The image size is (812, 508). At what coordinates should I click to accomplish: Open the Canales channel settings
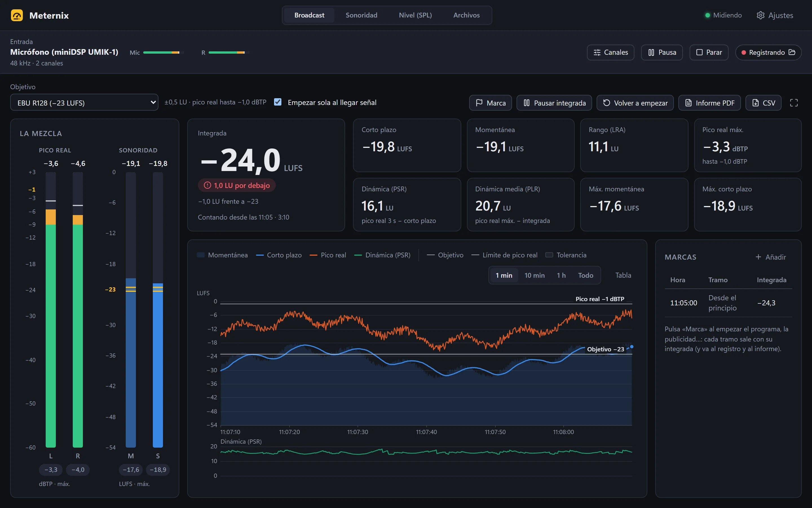click(610, 52)
